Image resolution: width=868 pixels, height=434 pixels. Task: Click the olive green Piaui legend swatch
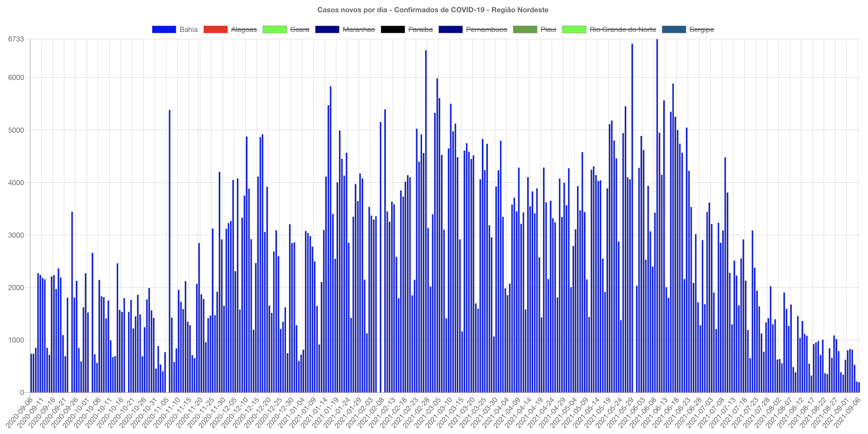pos(525,29)
